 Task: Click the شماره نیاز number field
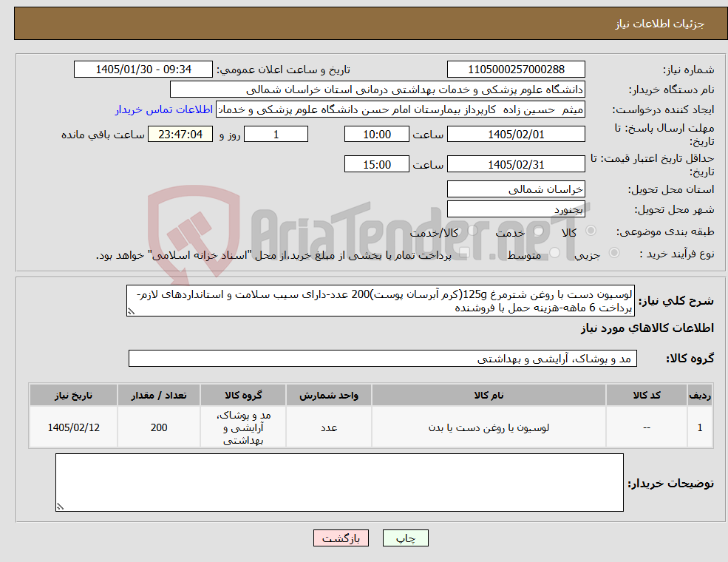(x=516, y=70)
